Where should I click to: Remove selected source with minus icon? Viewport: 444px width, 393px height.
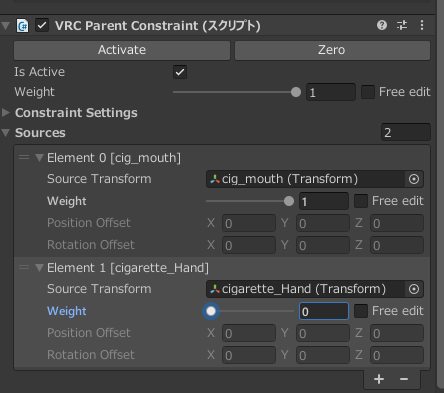click(404, 379)
